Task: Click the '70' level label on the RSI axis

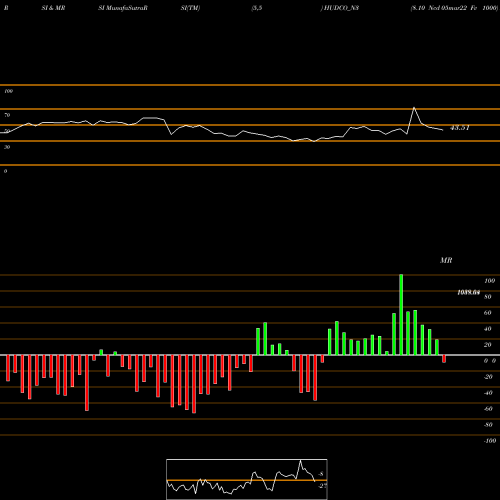Action: (7, 115)
